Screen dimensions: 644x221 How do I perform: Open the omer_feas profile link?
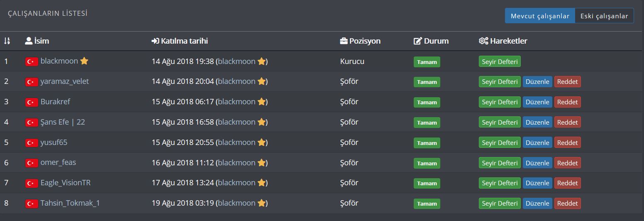[x=58, y=162]
